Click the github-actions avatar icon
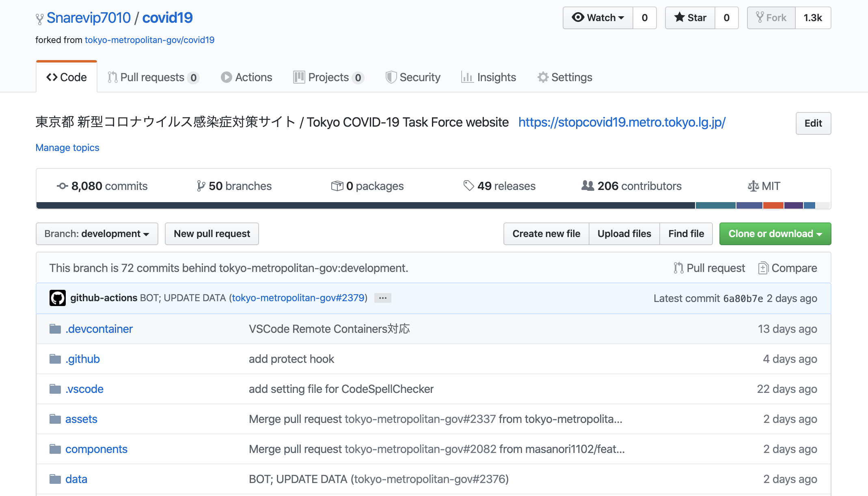 pyautogui.click(x=58, y=298)
